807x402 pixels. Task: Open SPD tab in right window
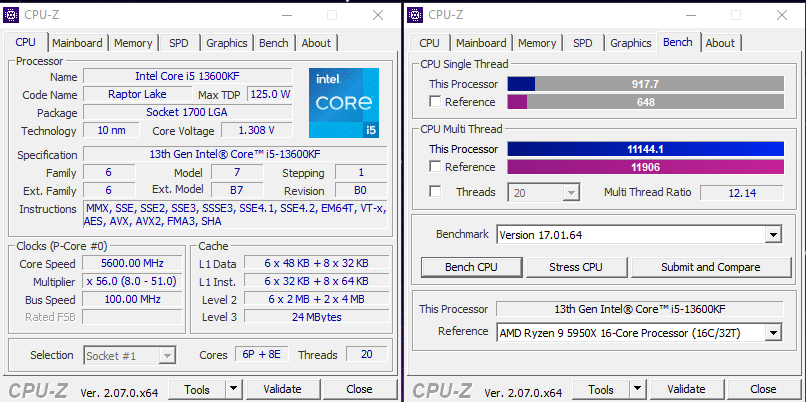(x=583, y=43)
